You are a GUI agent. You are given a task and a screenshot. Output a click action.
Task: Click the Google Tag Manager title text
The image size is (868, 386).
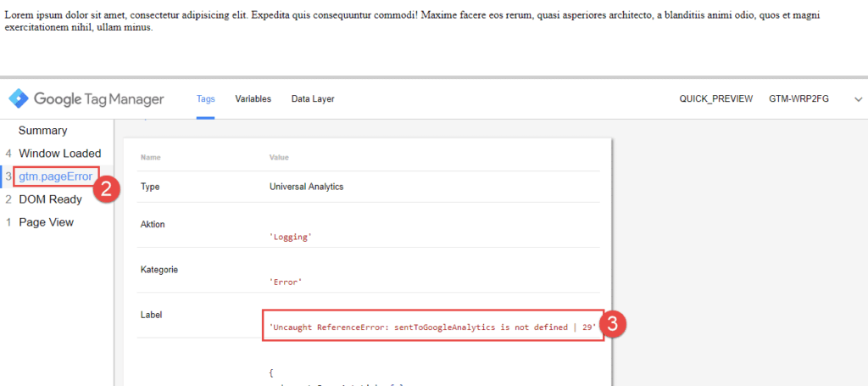coord(99,99)
